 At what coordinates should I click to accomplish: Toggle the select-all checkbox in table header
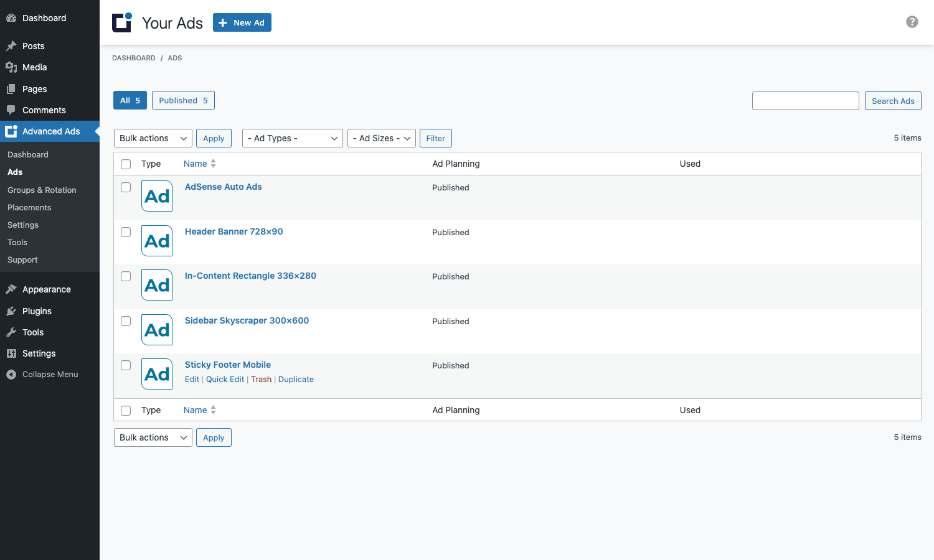pos(126,164)
